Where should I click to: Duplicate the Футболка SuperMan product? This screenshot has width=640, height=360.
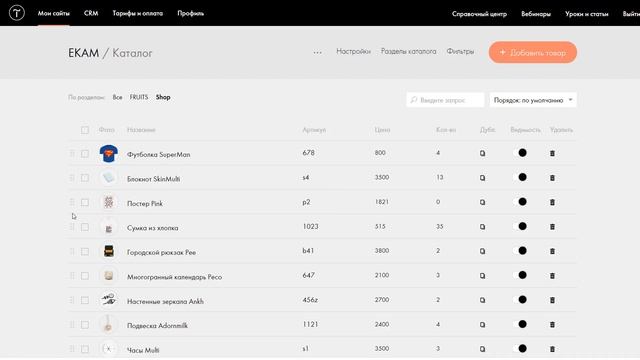coord(482,153)
